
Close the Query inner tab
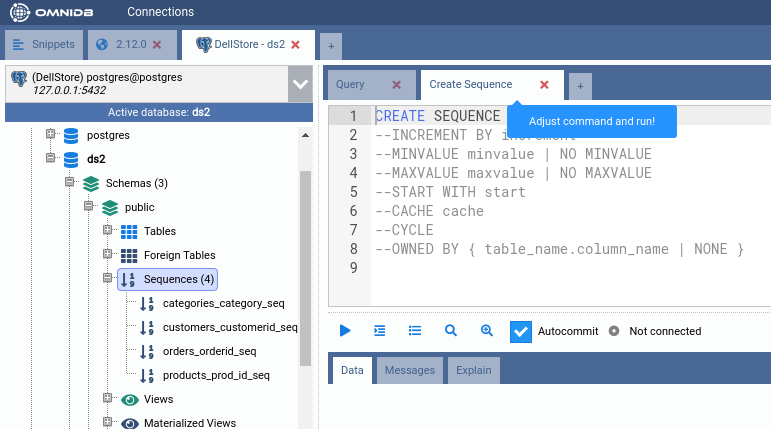pos(397,85)
